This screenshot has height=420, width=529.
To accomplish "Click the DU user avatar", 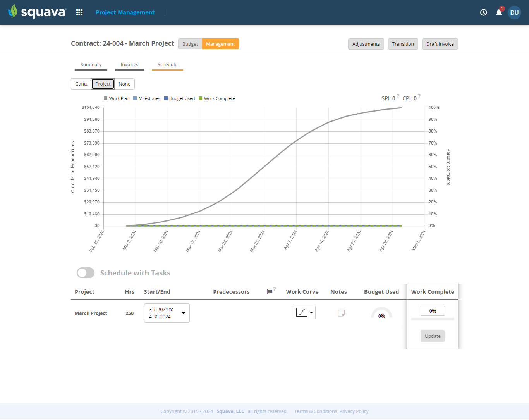I will tap(514, 12).
